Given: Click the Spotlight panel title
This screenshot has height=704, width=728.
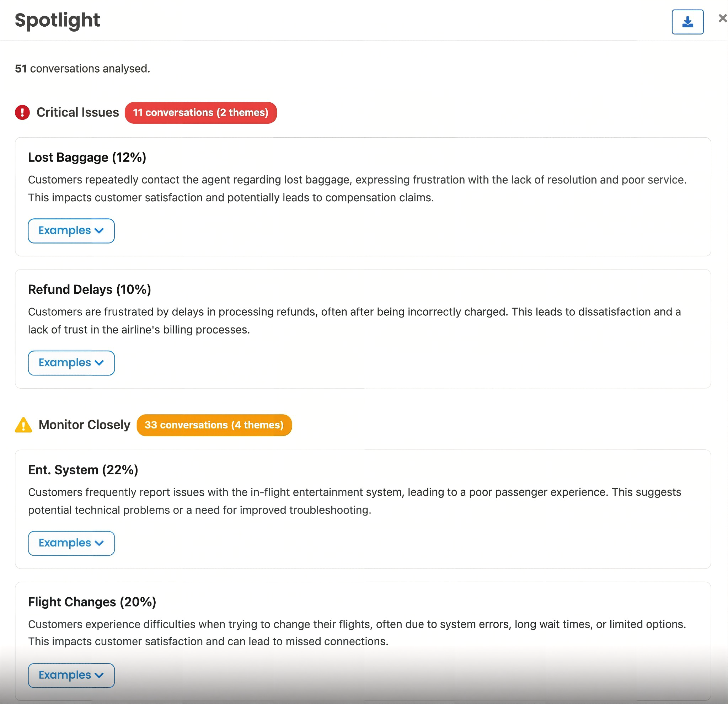Looking at the screenshot, I should (x=57, y=20).
